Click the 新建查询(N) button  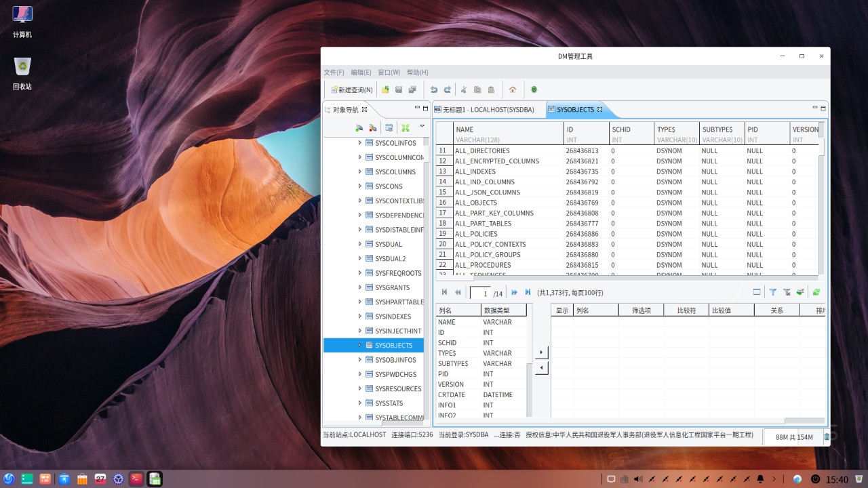pyautogui.click(x=351, y=89)
